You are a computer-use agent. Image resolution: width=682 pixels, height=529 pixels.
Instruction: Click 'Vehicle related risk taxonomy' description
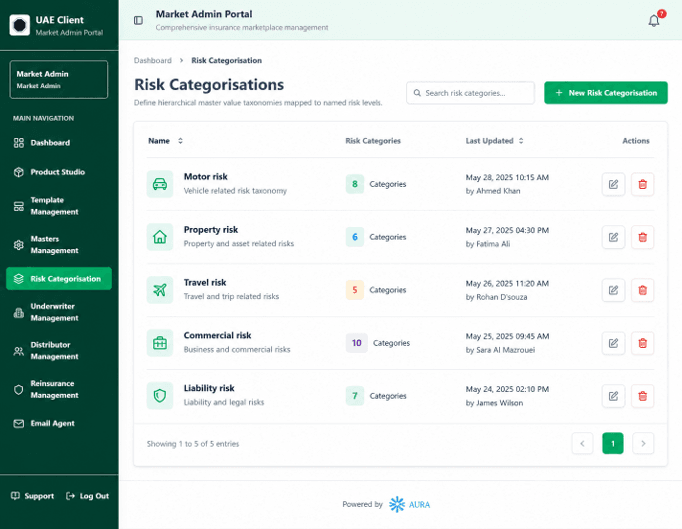235,191
